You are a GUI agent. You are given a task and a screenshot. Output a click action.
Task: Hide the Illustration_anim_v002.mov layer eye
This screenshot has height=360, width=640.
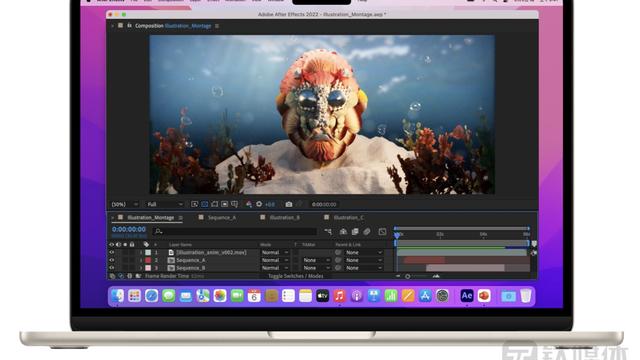pos(111,252)
